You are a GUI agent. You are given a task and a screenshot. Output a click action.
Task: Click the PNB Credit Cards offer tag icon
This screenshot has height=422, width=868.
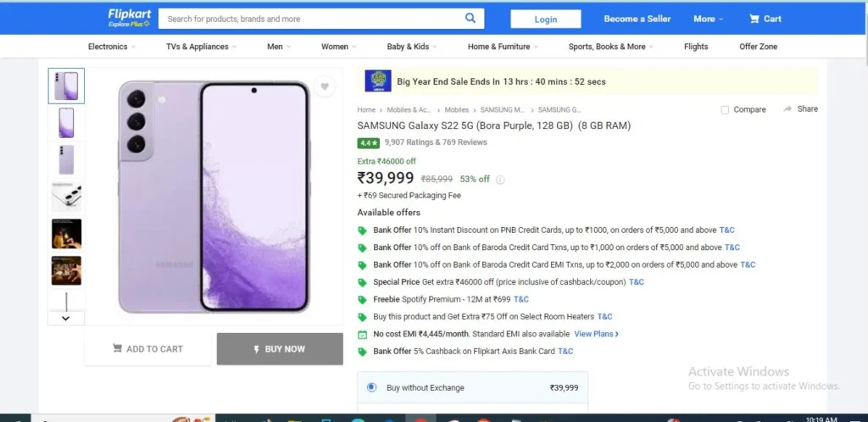[363, 230]
